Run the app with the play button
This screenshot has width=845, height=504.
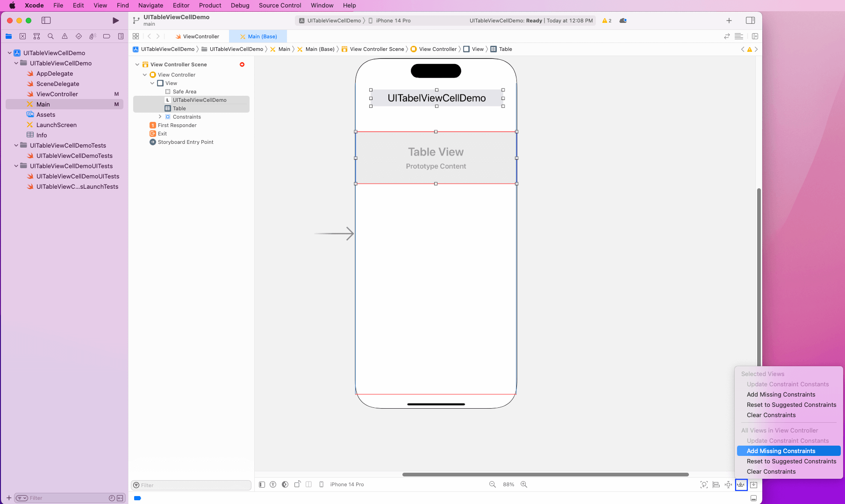[x=115, y=20]
